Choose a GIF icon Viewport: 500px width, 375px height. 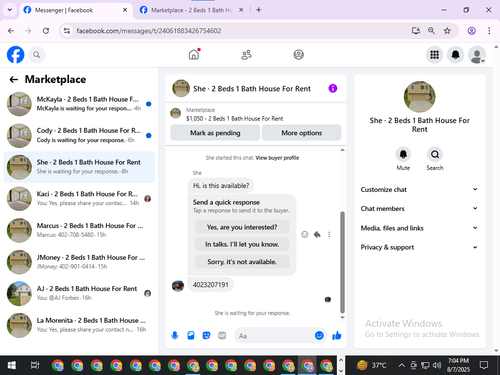click(222, 335)
